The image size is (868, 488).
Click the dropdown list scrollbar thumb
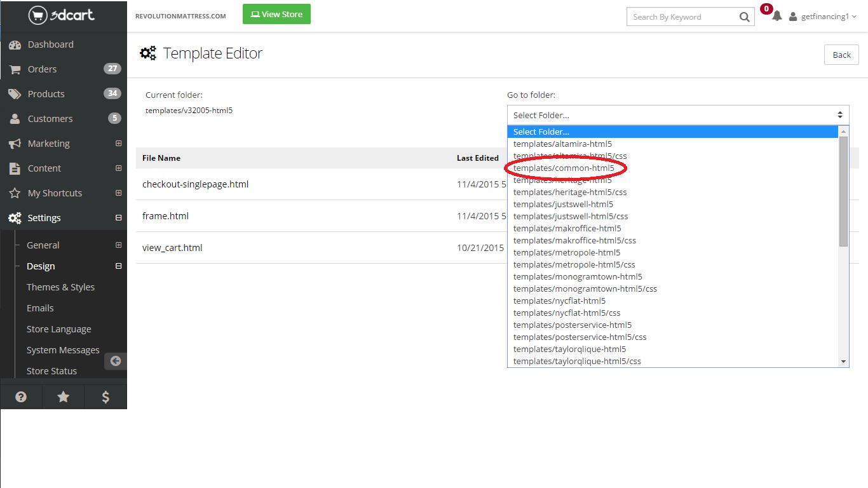[844, 191]
